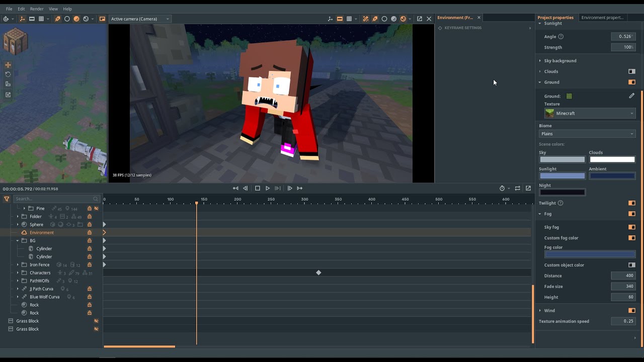Click the navigation cube in the left viewport
This screenshot has width=644, height=362.
pos(15,42)
